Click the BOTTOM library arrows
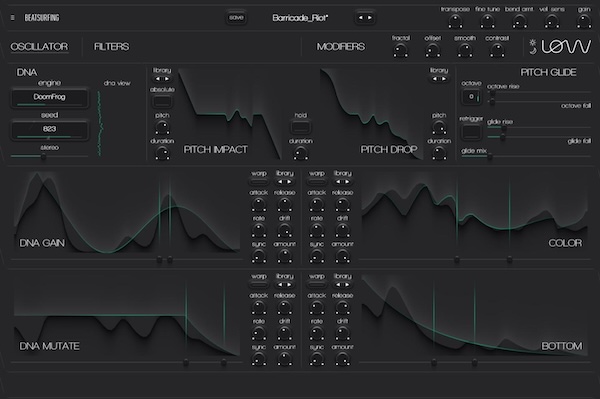 (342, 285)
